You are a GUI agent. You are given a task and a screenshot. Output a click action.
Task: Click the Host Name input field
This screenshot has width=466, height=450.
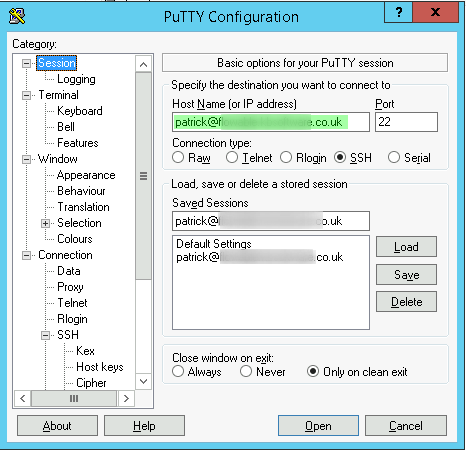coord(271,122)
